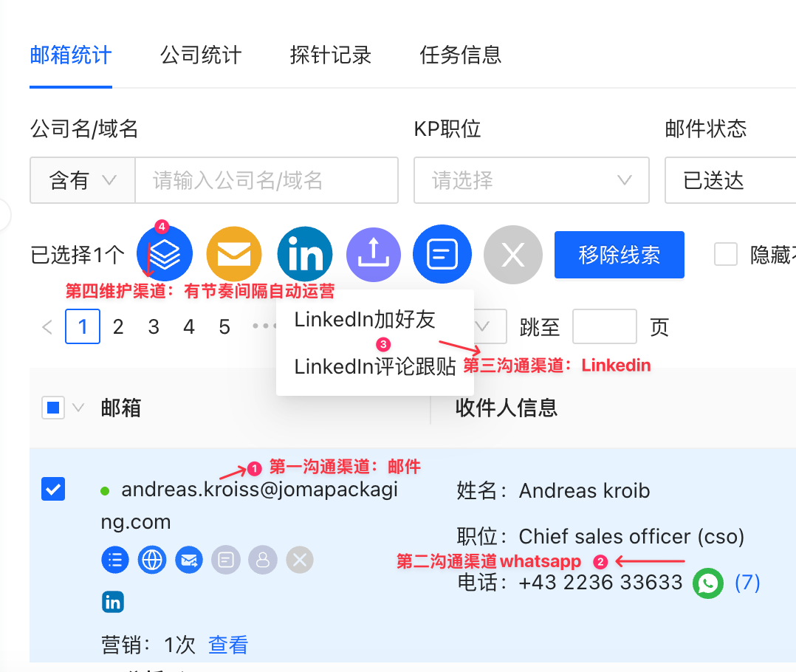Click the (7) link beside WhatsApp icon
796x672 pixels.
point(747,583)
